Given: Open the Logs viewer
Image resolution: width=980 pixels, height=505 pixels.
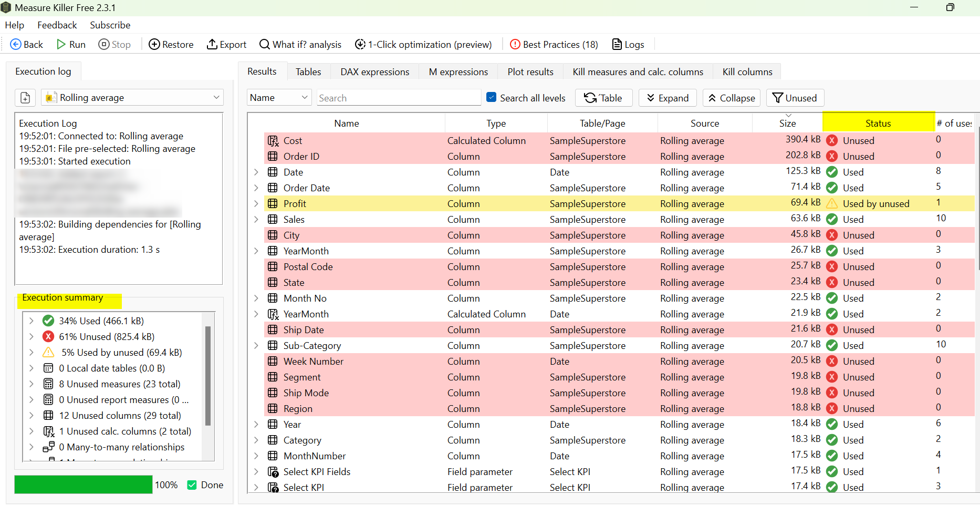Looking at the screenshot, I should pyautogui.click(x=628, y=45).
